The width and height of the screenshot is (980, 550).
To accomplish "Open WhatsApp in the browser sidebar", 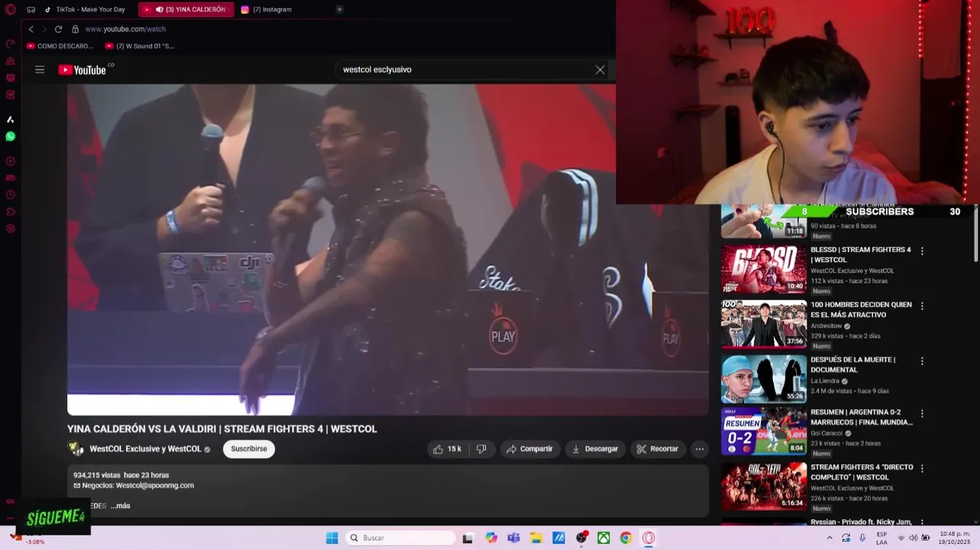I will coord(11,136).
